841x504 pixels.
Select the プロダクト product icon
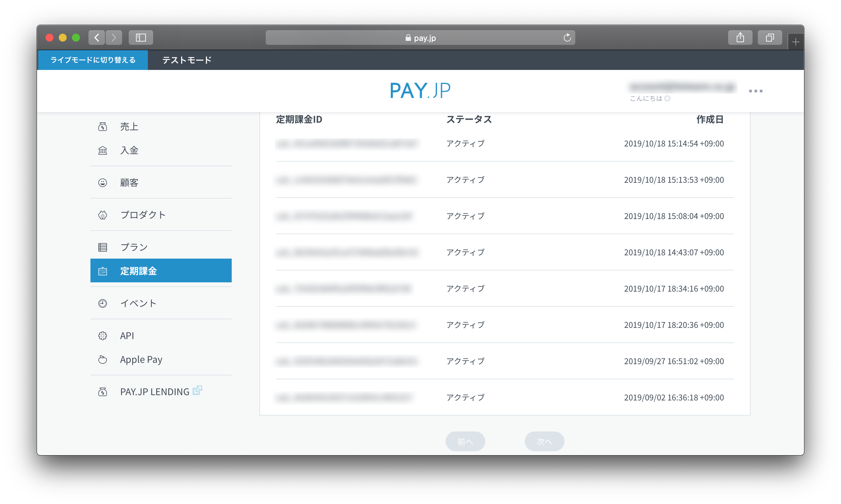103,215
